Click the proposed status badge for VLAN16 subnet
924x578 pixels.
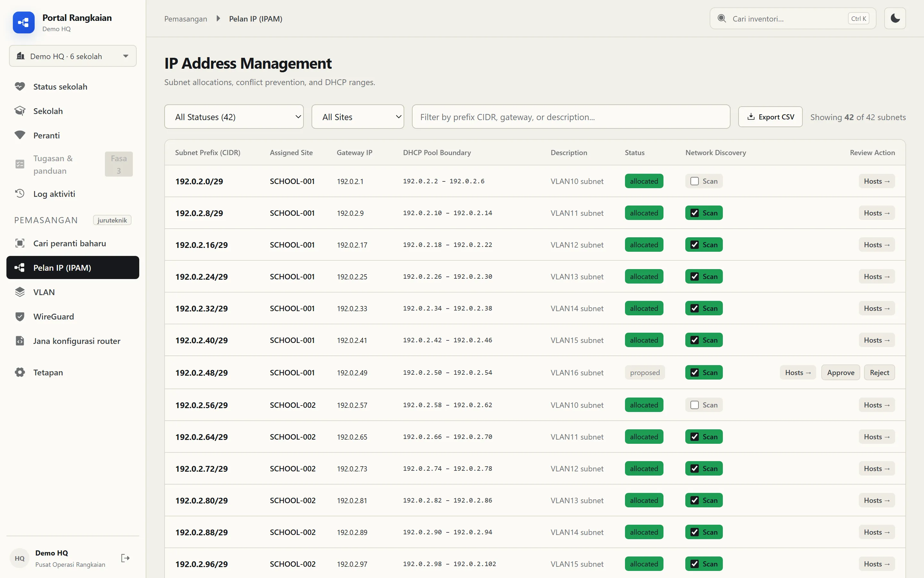[645, 372]
